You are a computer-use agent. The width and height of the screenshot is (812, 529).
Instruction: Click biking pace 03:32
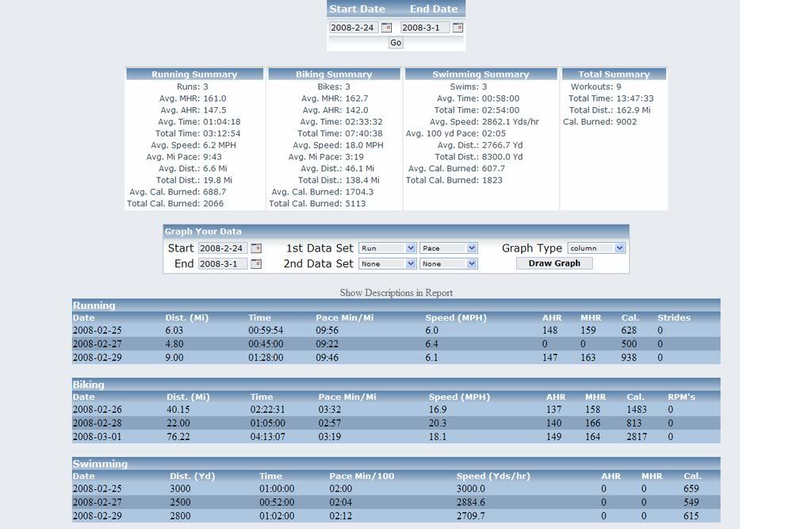click(x=329, y=409)
